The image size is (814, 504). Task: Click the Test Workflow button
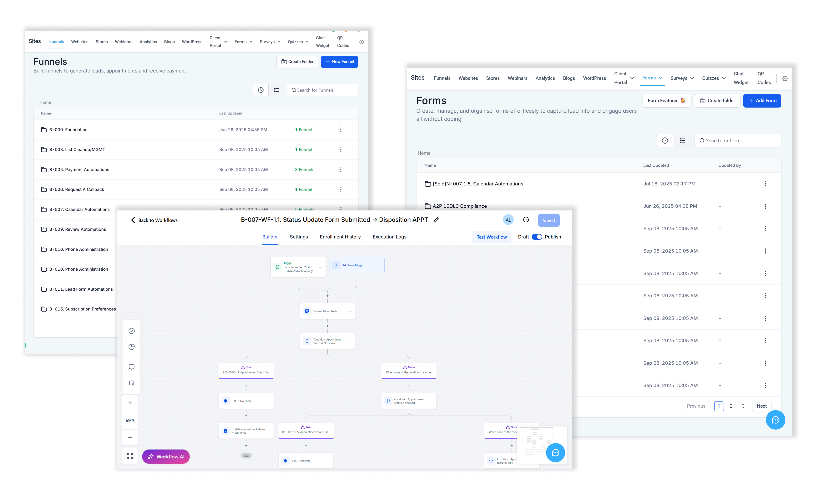pyautogui.click(x=491, y=237)
